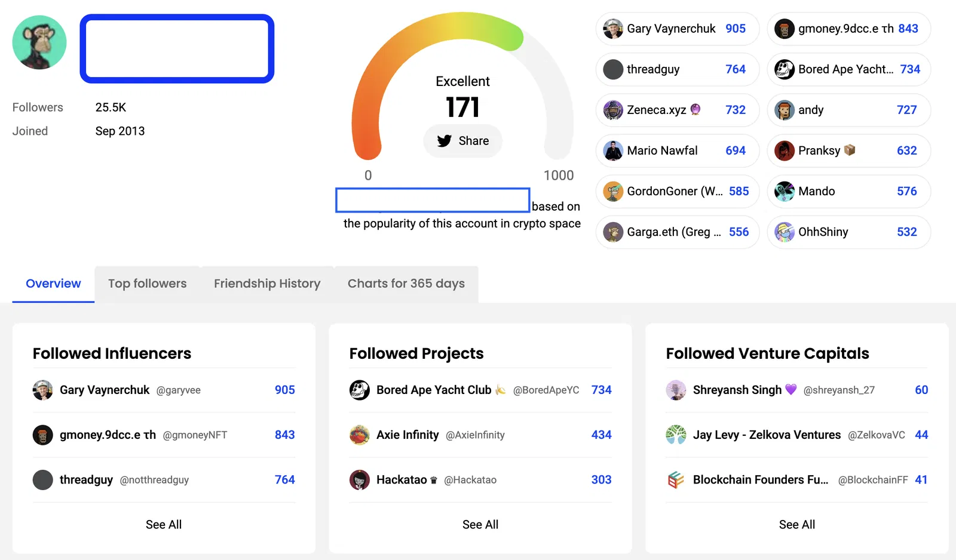Viewport: 956px width, 560px height.
Task: Click Mario Nawfal's score 694
Action: click(x=736, y=150)
